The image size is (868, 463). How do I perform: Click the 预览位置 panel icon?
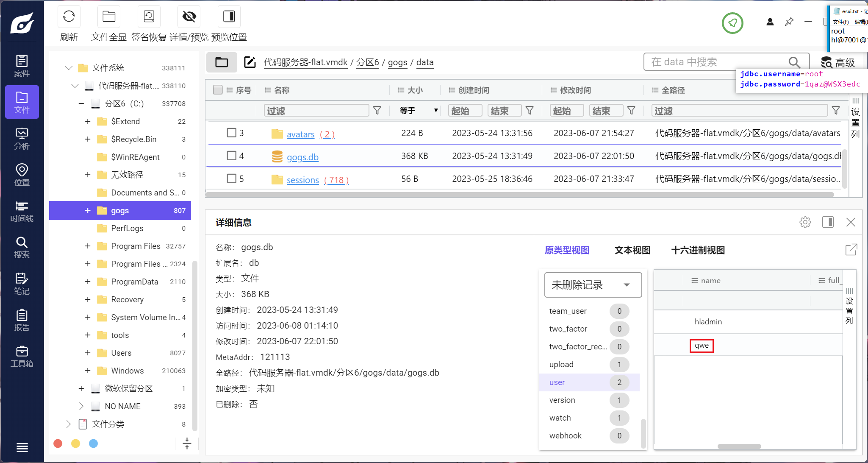click(x=229, y=17)
